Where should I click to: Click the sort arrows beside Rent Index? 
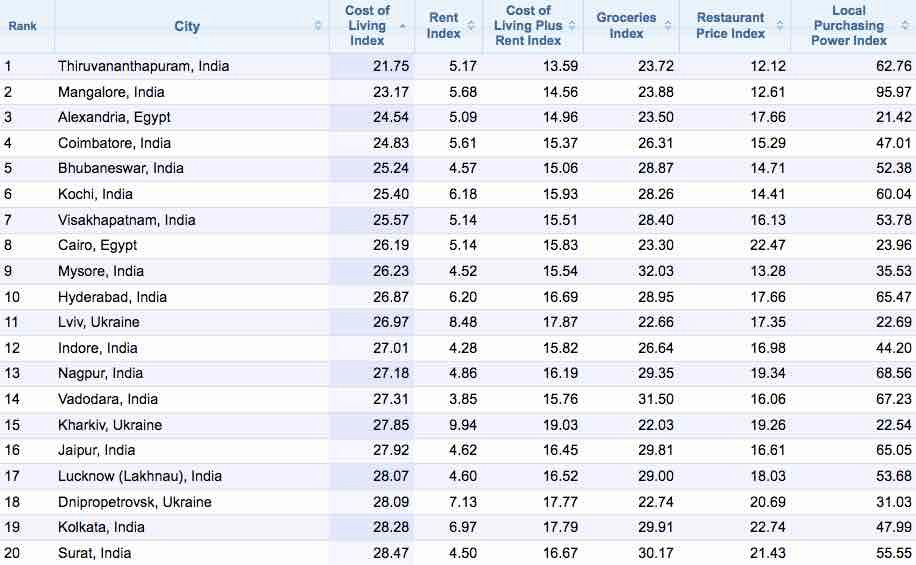(x=471, y=26)
